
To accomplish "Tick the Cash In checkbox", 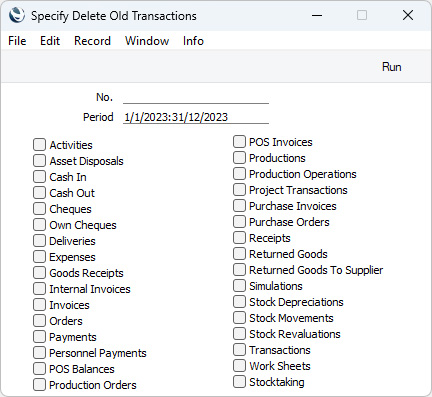I will [39, 177].
